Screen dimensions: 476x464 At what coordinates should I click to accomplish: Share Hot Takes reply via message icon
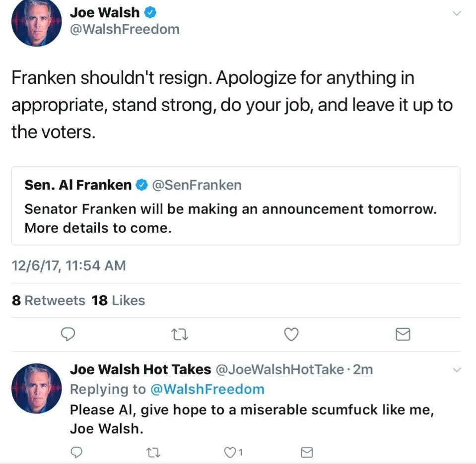pos(307,452)
